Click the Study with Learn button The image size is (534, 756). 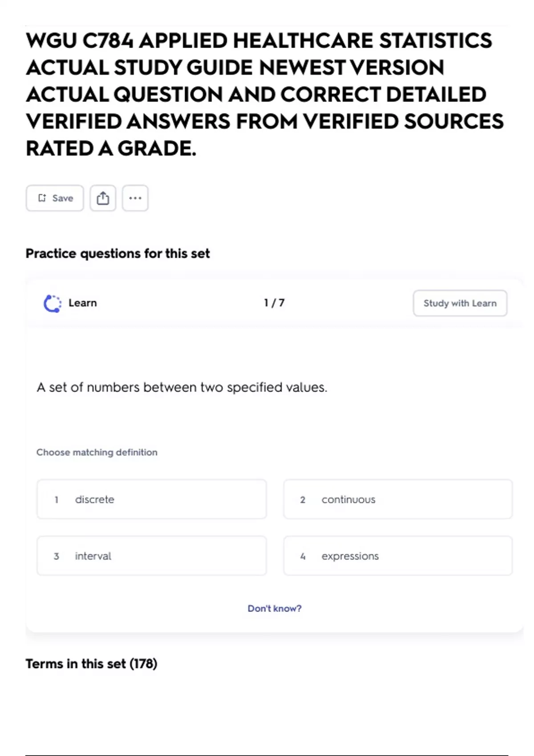pos(460,303)
